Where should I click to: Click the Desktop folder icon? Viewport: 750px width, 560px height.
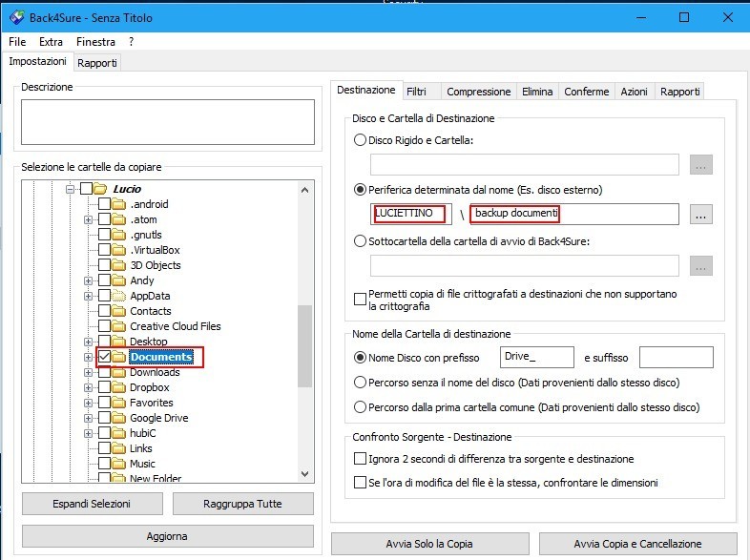[119, 342]
